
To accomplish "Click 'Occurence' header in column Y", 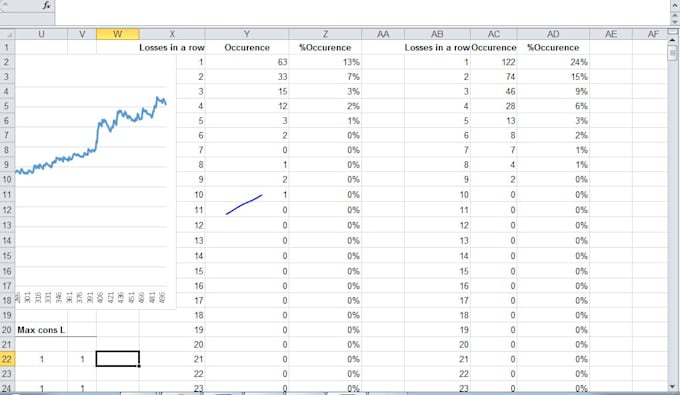I will (x=247, y=48).
